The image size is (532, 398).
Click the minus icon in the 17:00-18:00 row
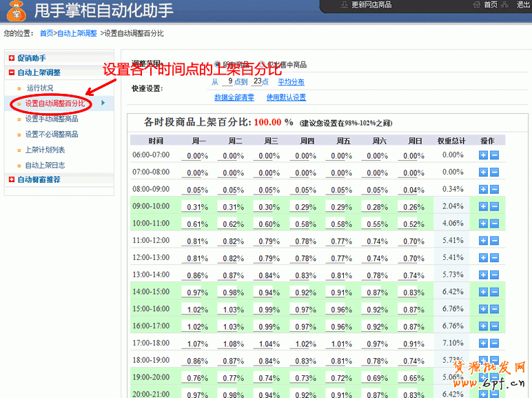coord(494,342)
